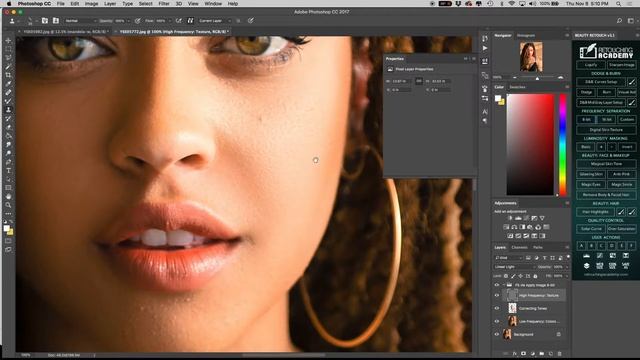Hide the Low Frequency layer
This screenshot has width=640, height=360.
point(497,321)
